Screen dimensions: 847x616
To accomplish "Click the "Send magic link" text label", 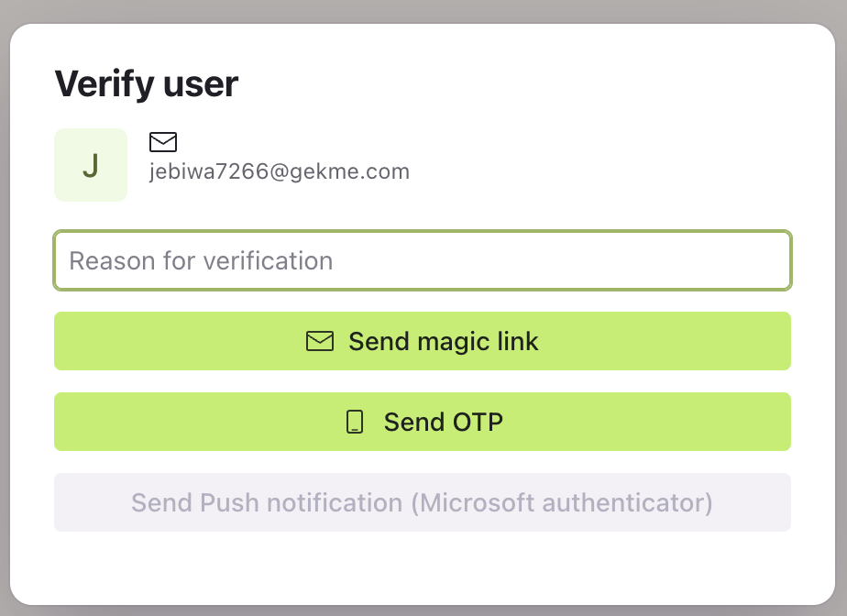I will pos(444,342).
